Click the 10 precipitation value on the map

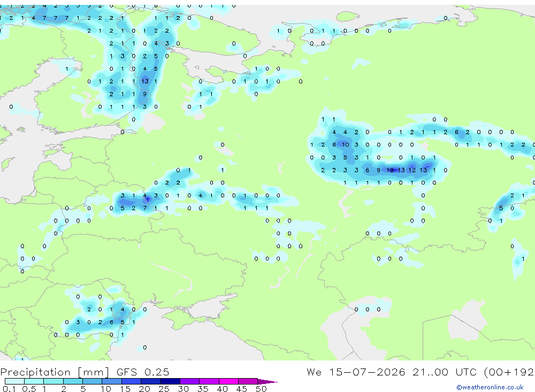345,144
